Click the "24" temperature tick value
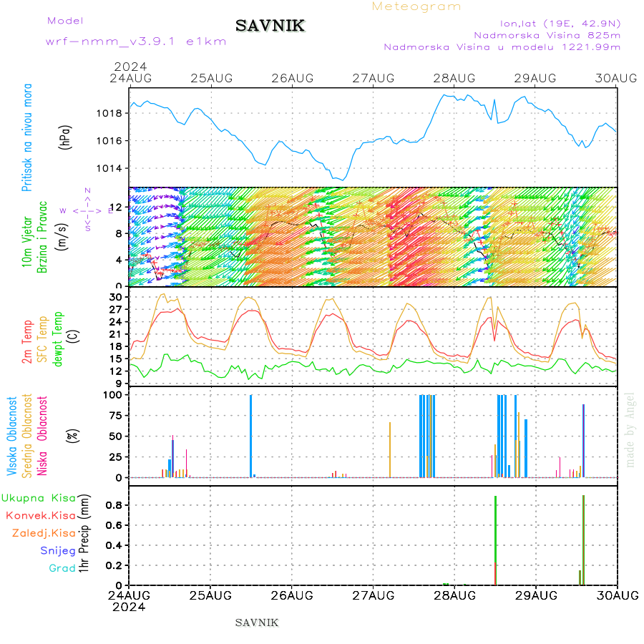The image size is (644, 644). [x=115, y=321]
